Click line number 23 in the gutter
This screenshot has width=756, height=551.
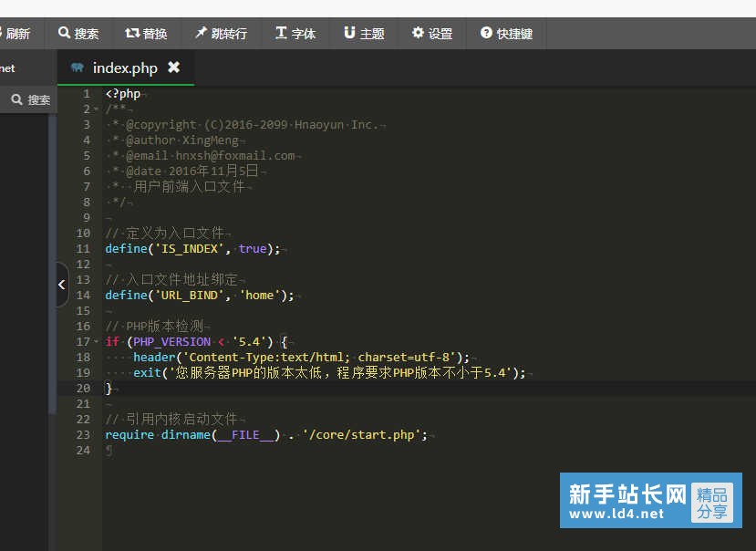point(84,435)
